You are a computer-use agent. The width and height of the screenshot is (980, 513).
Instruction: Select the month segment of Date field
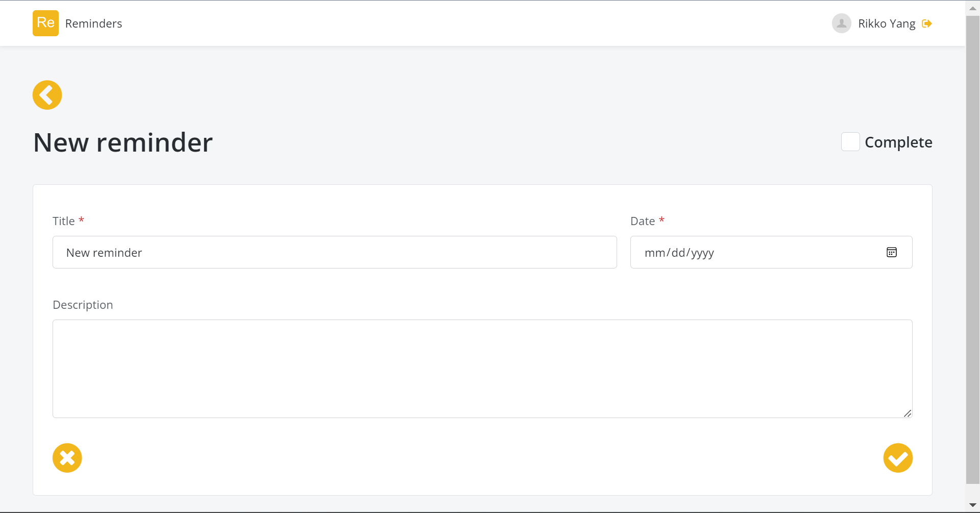tap(655, 253)
